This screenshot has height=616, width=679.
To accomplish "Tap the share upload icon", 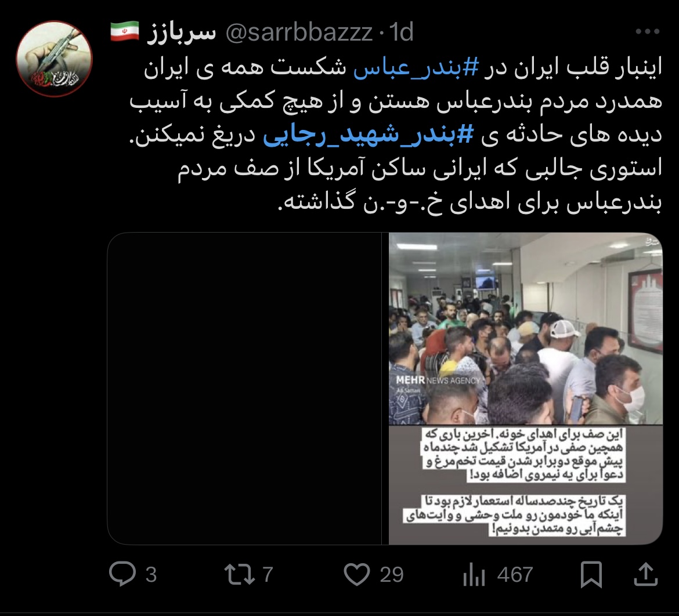I will [x=646, y=574].
